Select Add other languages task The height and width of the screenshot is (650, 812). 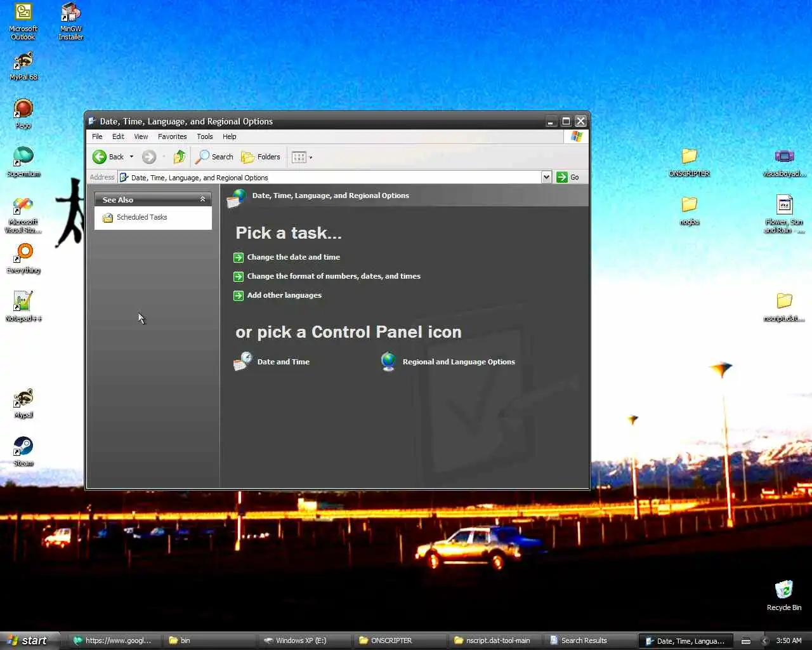pos(277,295)
